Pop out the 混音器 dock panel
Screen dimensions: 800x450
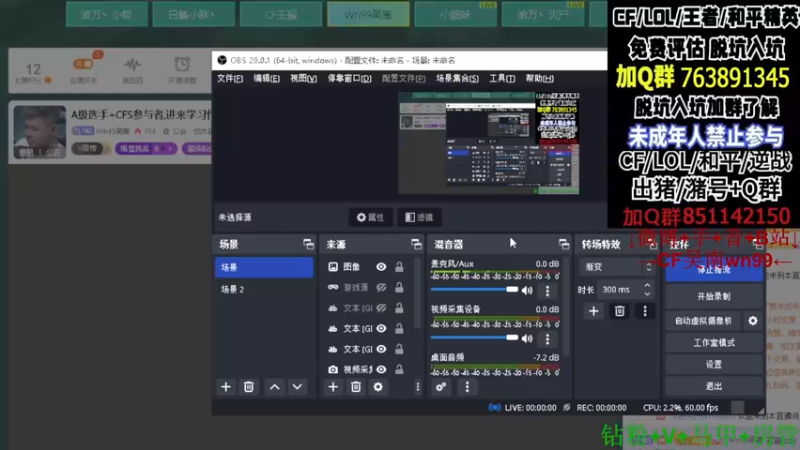coord(564,244)
